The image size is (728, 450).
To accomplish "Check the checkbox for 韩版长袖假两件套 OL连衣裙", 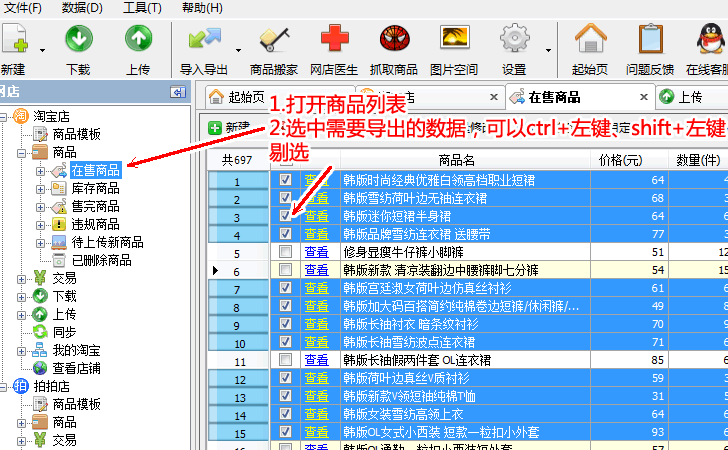I will pos(285,359).
